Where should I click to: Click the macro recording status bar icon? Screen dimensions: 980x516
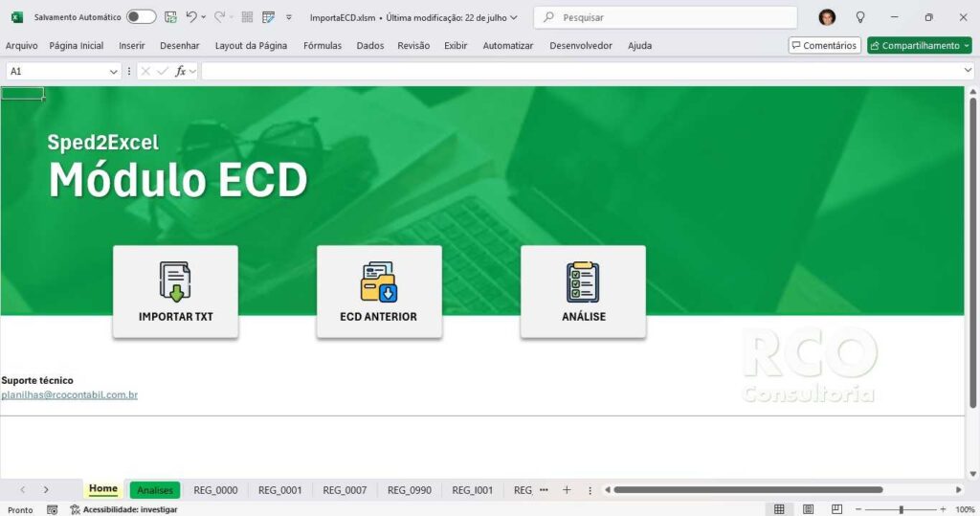[x=53, y=509]
